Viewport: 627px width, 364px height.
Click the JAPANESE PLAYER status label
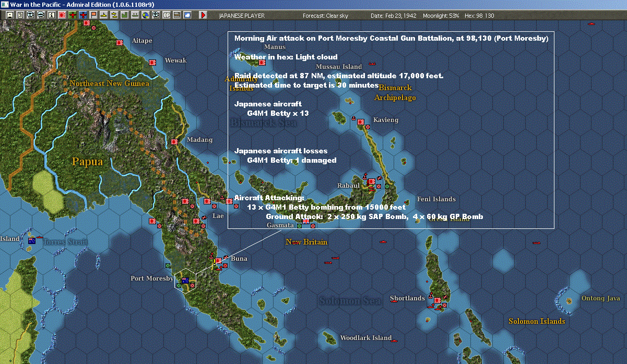[x=242, y=16]
